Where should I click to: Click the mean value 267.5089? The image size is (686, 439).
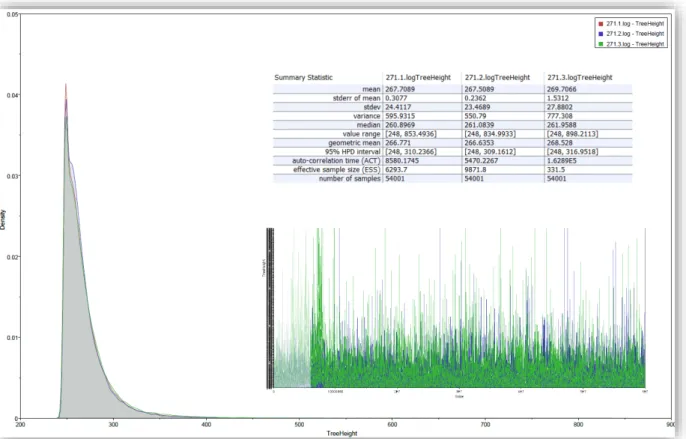coord(479,89)
